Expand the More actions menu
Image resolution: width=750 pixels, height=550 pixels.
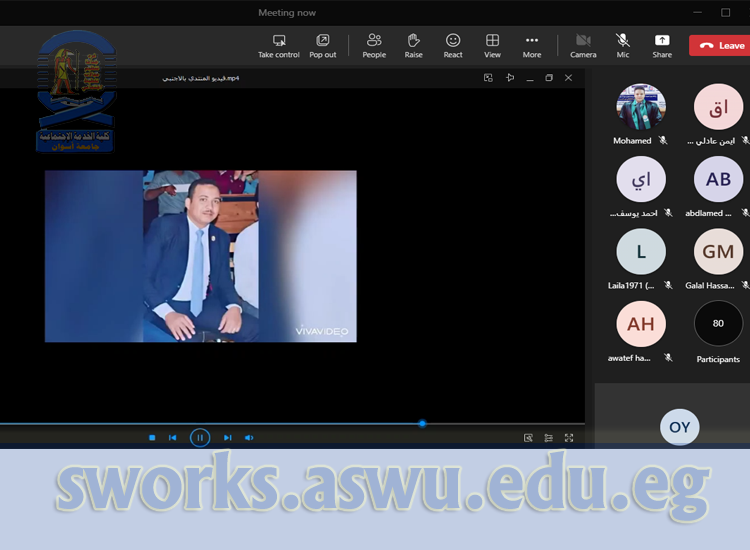pos(532,45)
